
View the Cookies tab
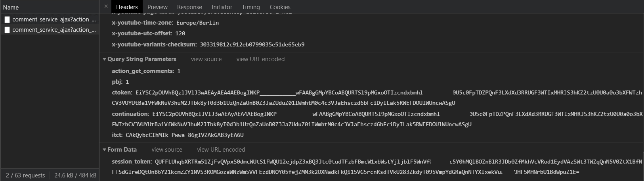pyautogui.click(x=280, y=7)
